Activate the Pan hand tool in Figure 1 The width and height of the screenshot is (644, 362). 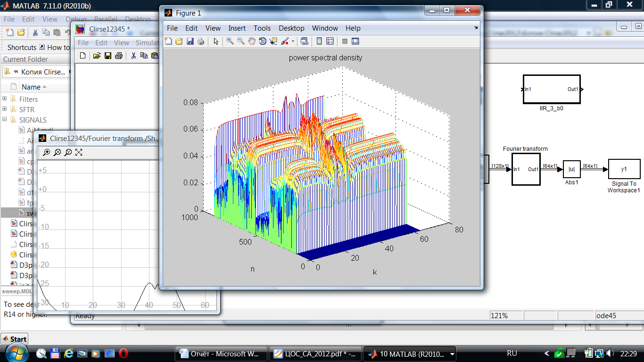tap(252, 41)
